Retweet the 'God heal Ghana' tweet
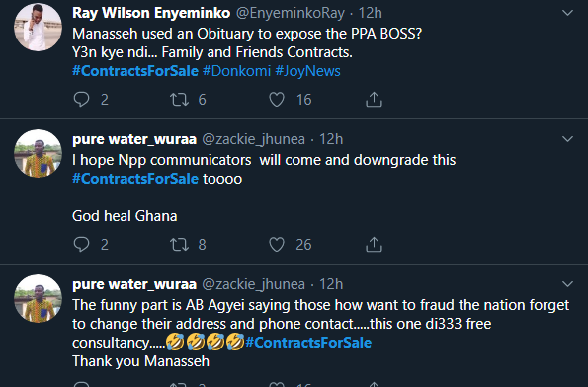 coord(179,244)
